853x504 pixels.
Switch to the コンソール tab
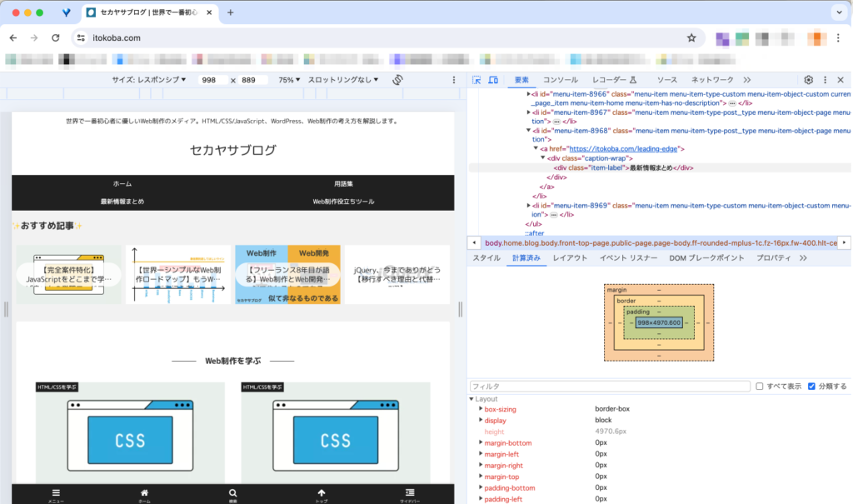tap(560, 80)
